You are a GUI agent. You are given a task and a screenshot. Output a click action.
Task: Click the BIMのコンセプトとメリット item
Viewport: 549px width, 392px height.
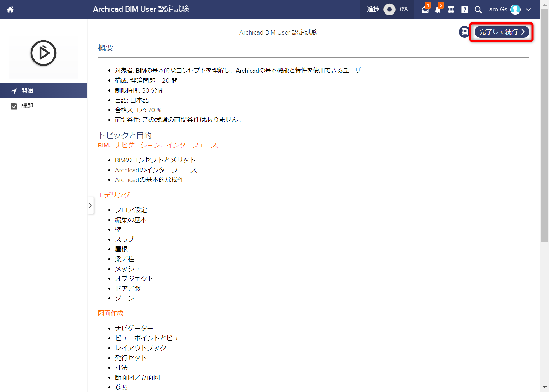tap(155, 160)
